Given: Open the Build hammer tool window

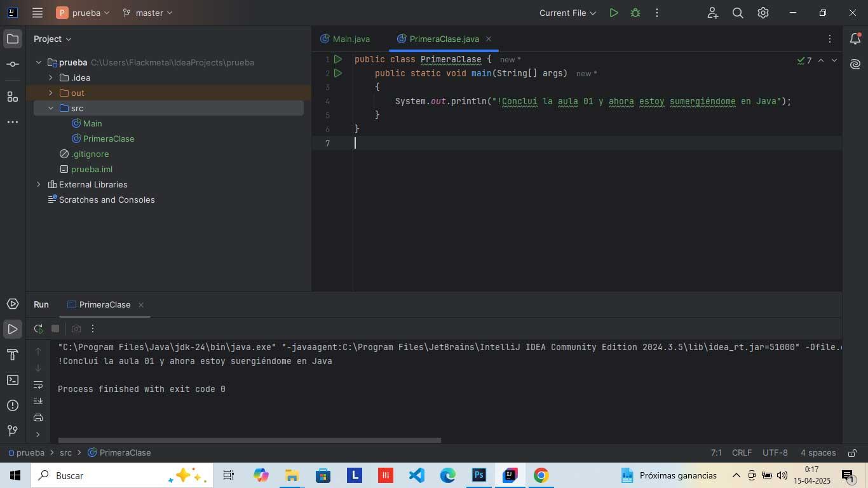Looking at the screenshot, I should (x=12, y=355).
